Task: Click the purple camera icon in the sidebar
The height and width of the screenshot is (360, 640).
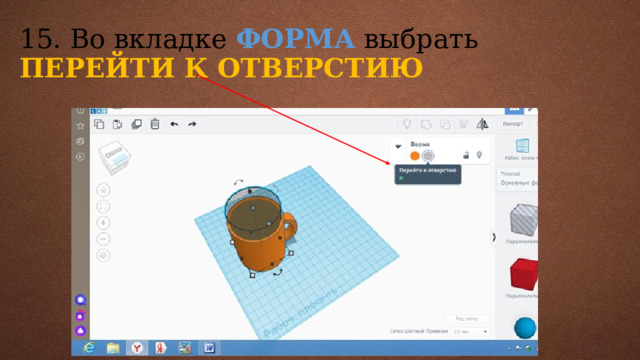Action: coord(80,316)
